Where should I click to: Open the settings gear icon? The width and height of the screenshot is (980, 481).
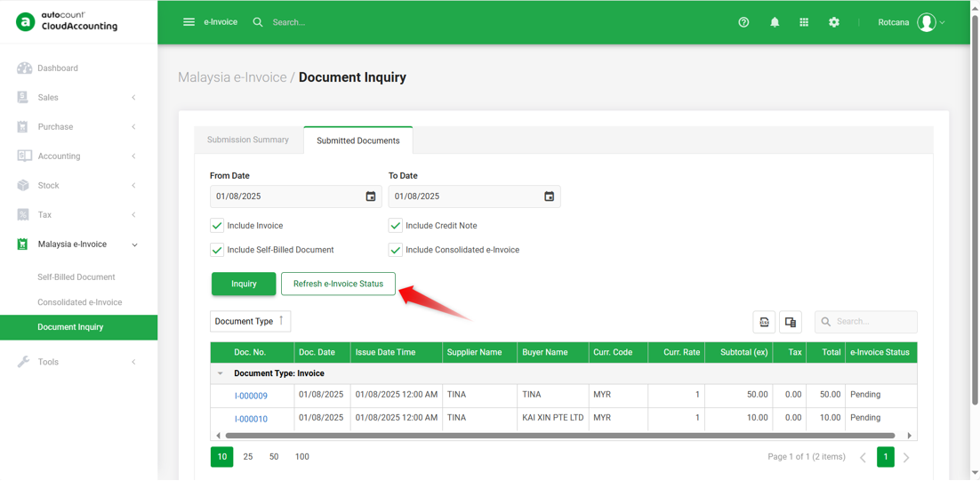[834, 22]
